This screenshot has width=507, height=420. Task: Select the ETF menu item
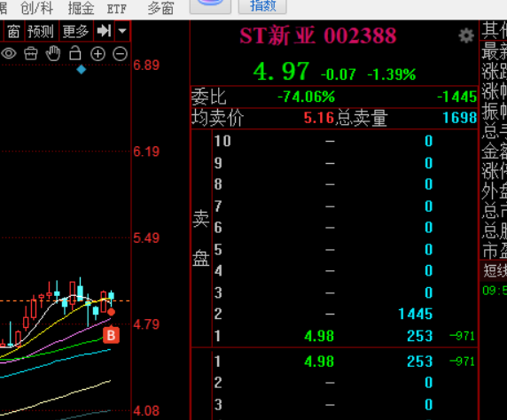(x=117, y=9)
